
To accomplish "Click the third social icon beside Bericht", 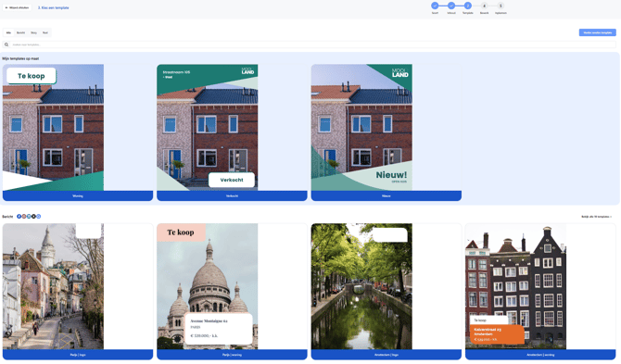I will click(x=29, y=217).
